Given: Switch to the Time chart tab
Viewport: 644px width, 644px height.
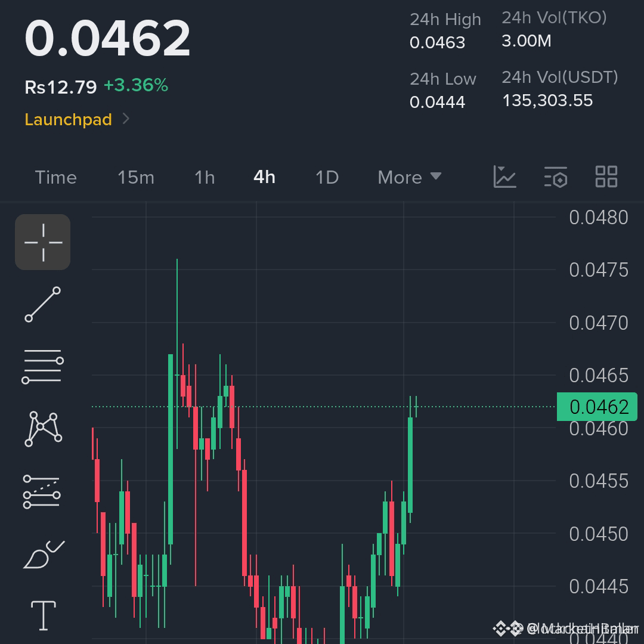Looking at the screenshot, I should click(56, 178).
